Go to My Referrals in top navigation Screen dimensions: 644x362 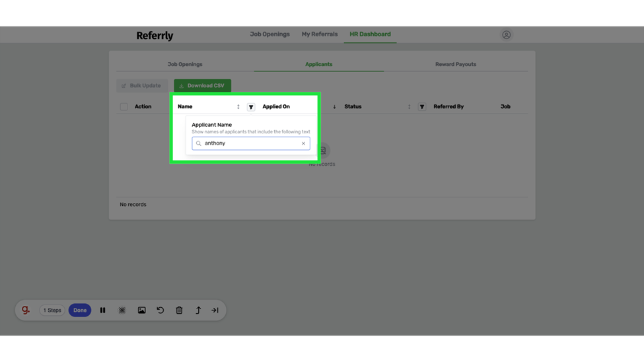320,34
